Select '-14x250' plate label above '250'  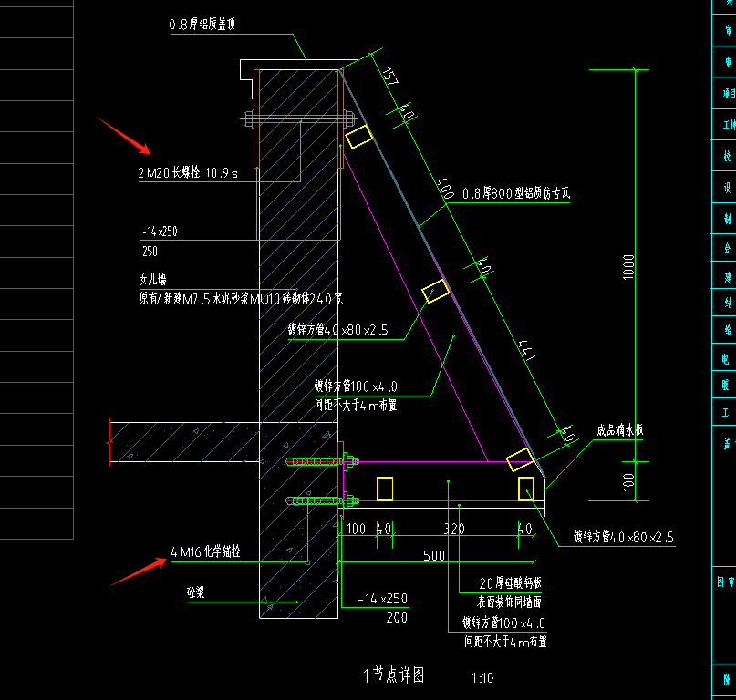[x=161, y=232]
